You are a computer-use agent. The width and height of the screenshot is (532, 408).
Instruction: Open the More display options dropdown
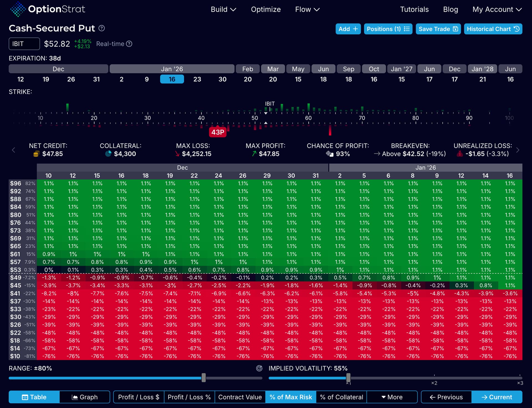point(392,397)
